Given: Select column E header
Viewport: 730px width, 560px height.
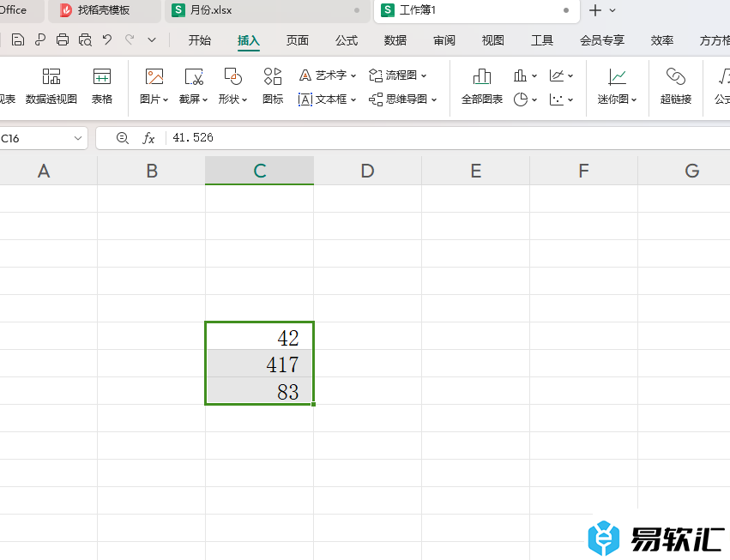Looking at the screenshot, I should [475, 171].
